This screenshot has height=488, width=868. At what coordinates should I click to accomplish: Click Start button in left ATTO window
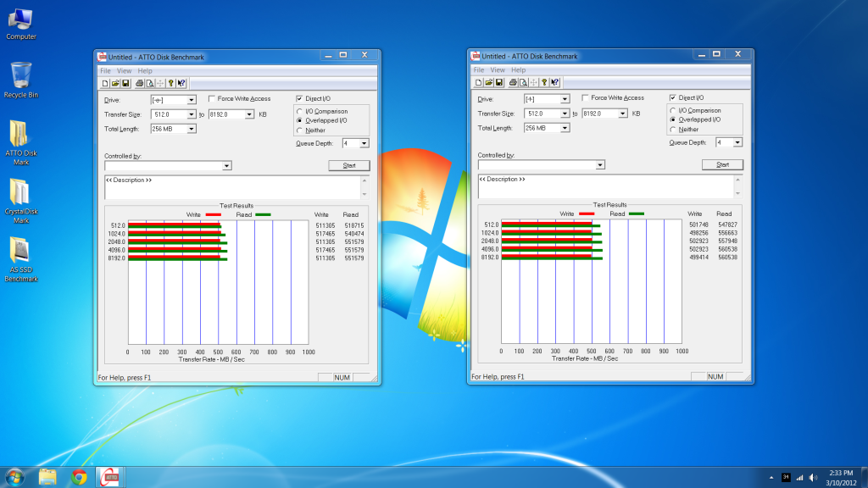click(x=348, y=165)
